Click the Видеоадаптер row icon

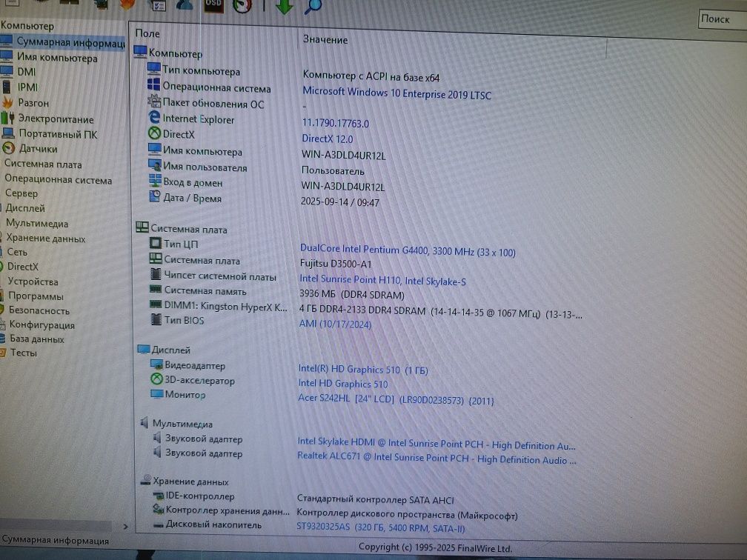click(x=157, y=364)
